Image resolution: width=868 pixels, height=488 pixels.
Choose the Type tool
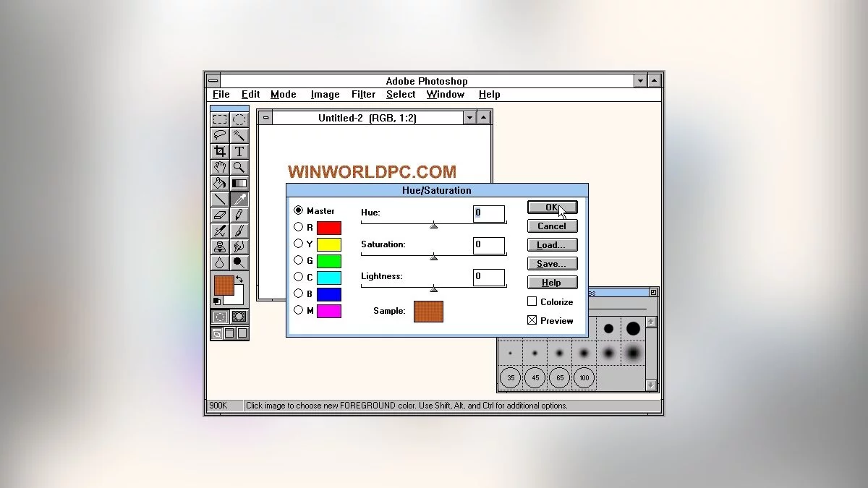point(239,151)
